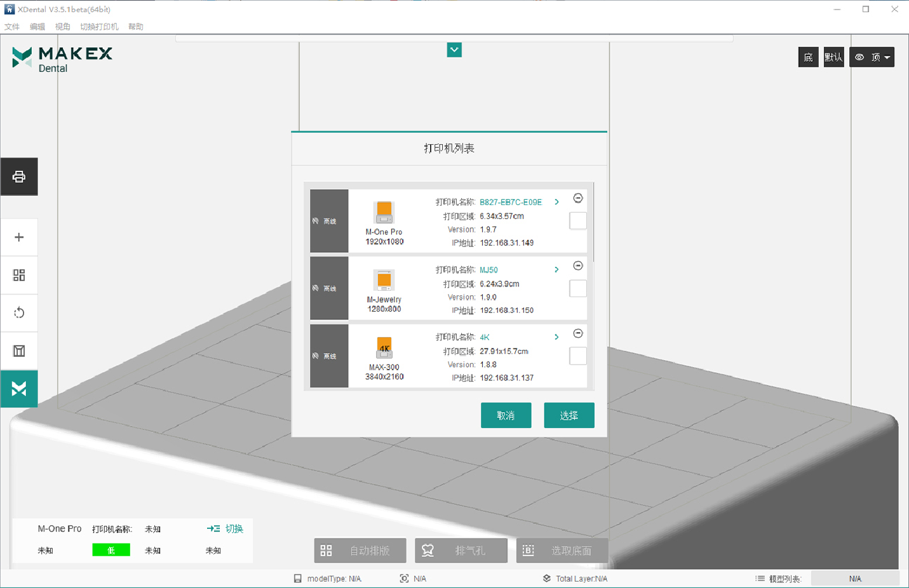Click the M-Jewelry printer thumbnail
The image size is (909, 588).
point(384,280)
